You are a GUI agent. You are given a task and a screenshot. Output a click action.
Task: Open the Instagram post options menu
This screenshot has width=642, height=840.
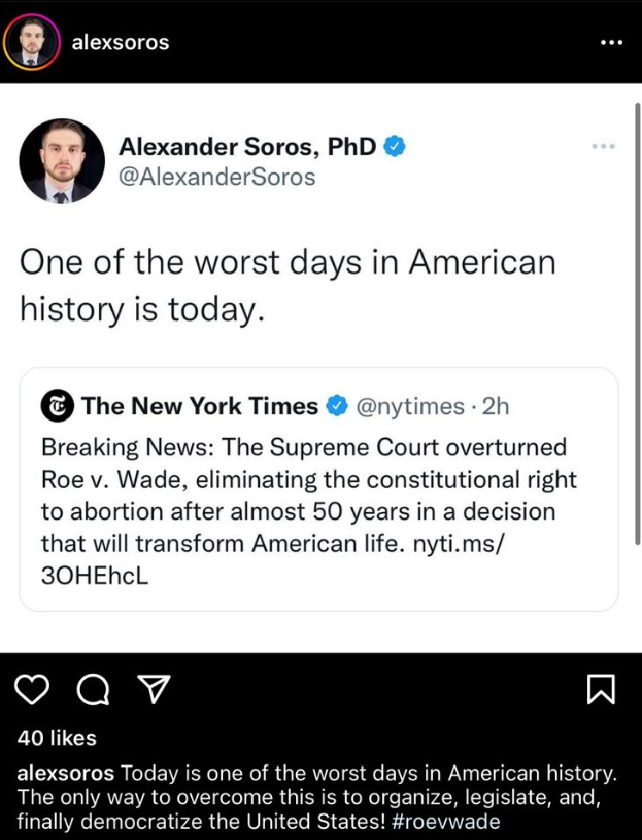611,43
